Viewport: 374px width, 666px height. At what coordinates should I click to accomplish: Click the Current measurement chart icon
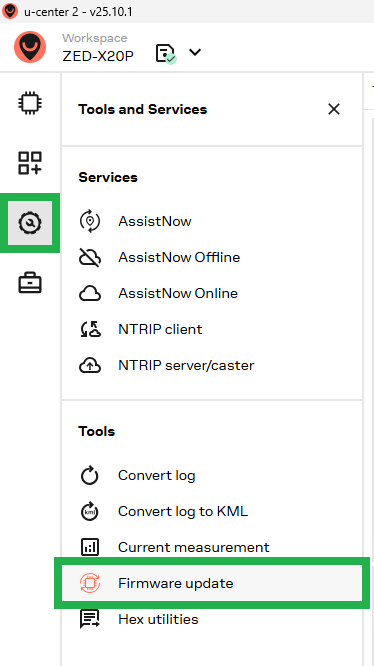90,547
